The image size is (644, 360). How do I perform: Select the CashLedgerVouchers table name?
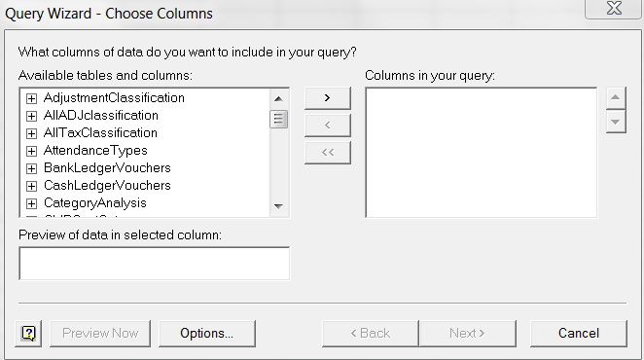(x=107, y=185)
